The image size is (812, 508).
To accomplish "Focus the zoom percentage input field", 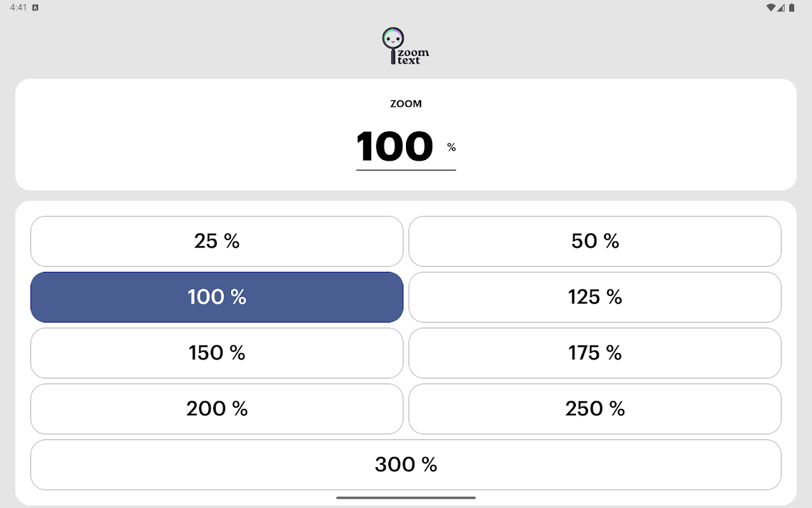I will 395,147.
